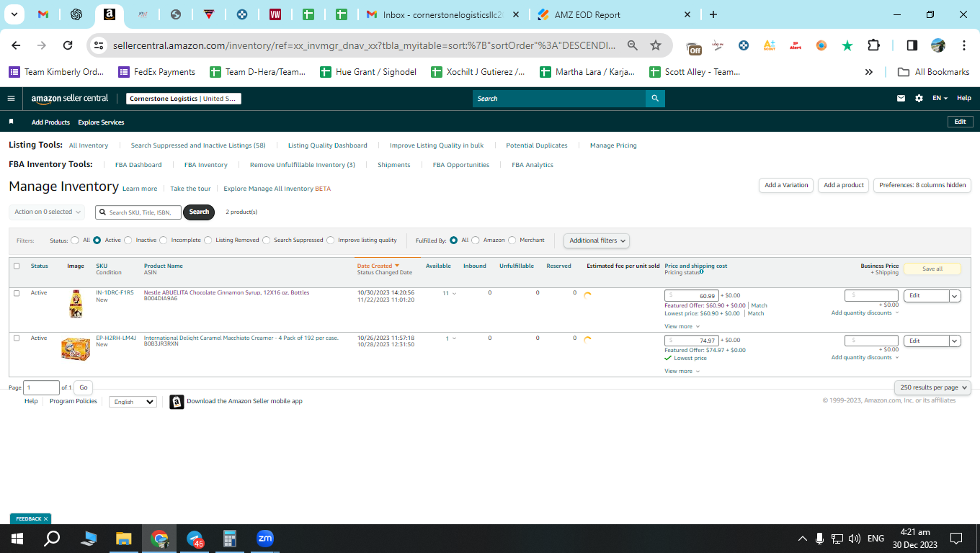This screenshot has width=980, height=553.
Task: Click the volume speaker tray icon
Action: (855, 539)
